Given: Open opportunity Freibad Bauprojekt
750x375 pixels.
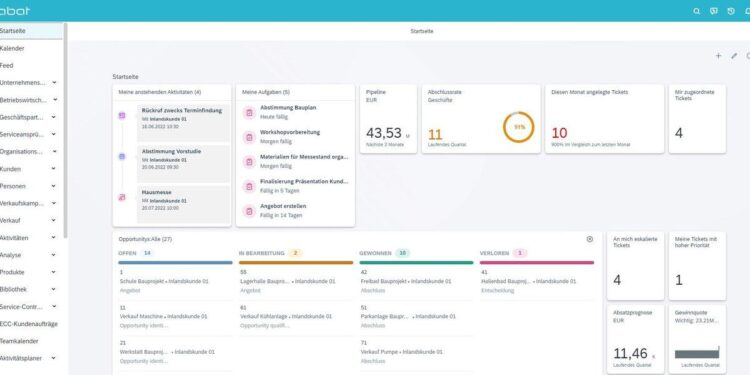Looking at the screenshot, I should pos(416,281).
